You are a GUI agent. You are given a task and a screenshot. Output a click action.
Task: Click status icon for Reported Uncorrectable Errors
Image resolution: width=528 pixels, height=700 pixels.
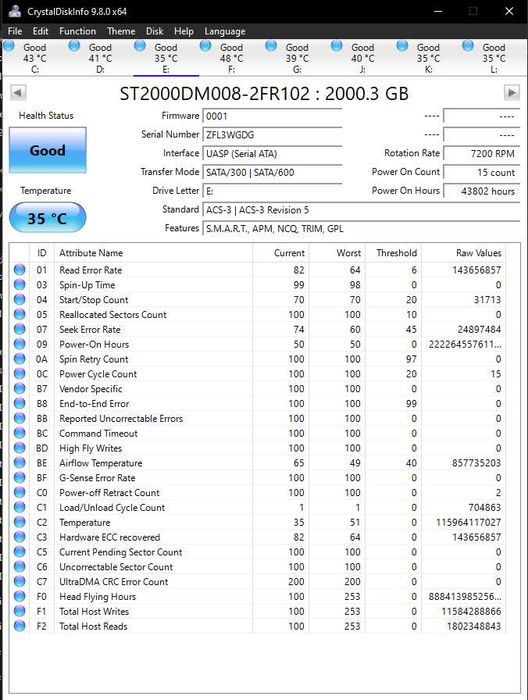pyautogui.click(x=19, y=418)
